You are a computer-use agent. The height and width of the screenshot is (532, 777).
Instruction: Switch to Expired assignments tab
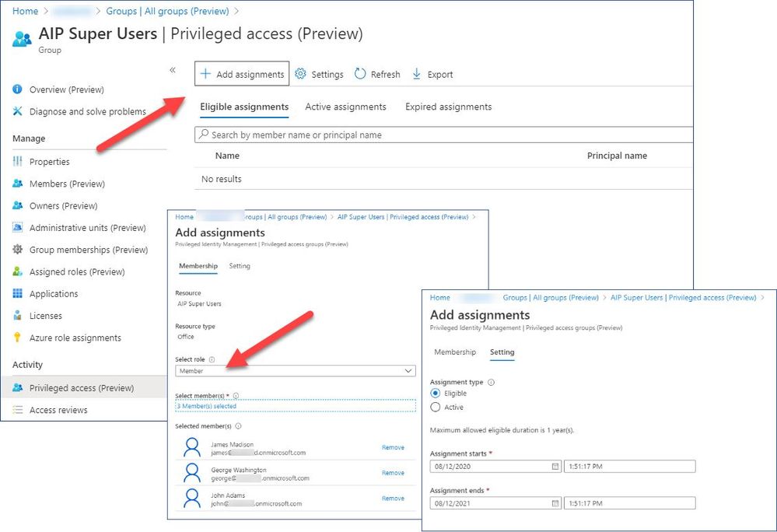point(449,107)
